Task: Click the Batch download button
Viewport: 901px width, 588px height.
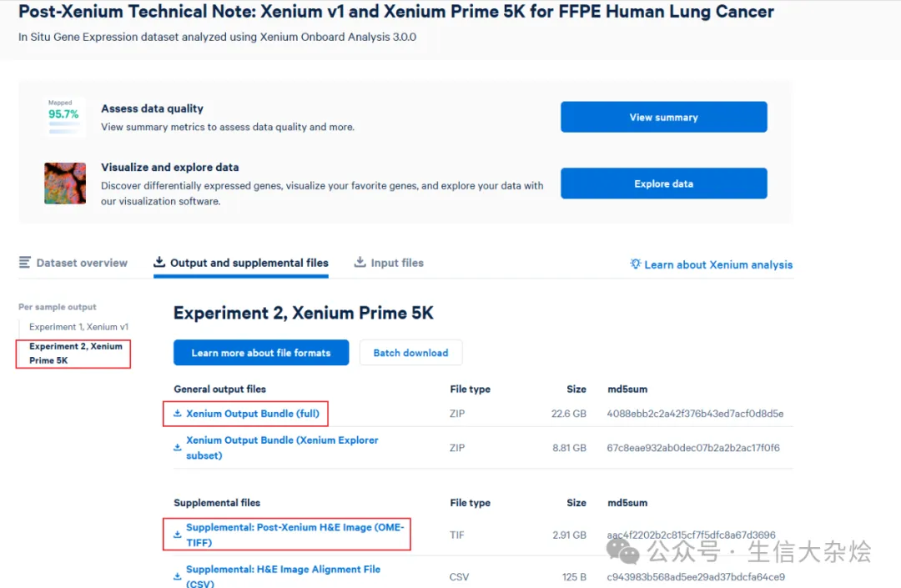Action: tap(410, 353)
